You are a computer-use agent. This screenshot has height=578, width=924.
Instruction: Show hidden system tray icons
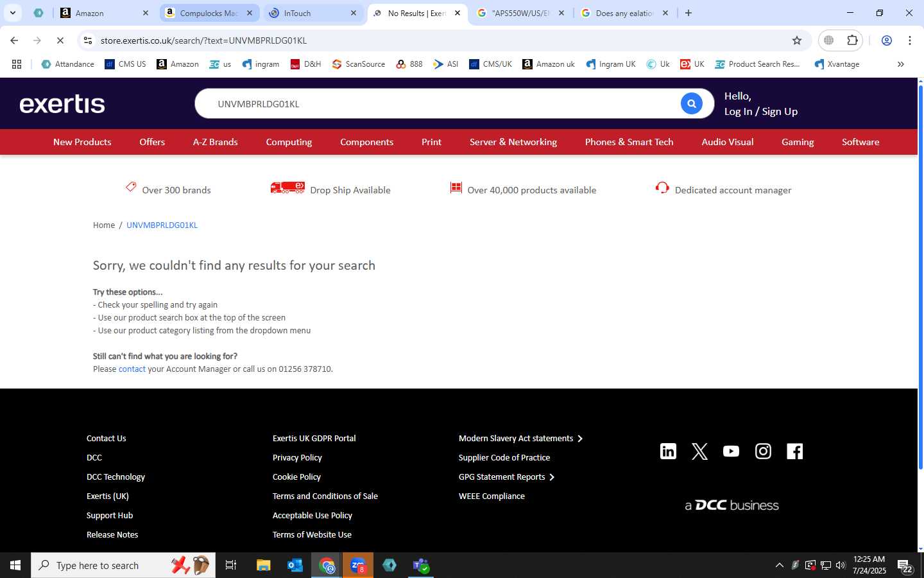(780, 565)
